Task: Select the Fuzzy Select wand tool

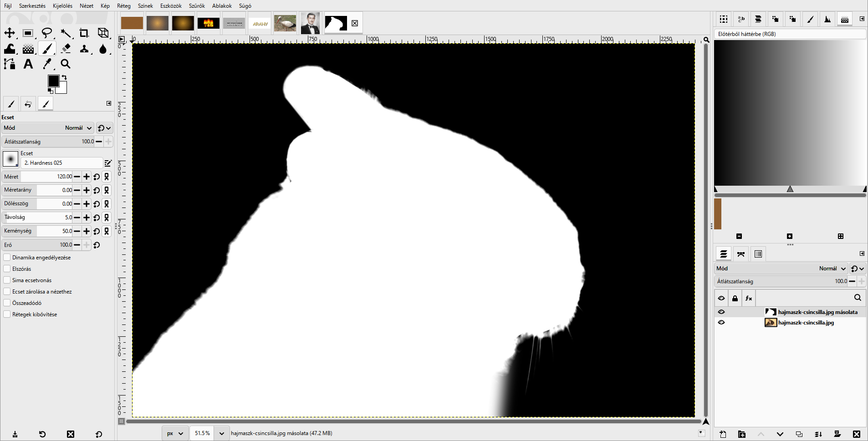Action: point(66,33)
